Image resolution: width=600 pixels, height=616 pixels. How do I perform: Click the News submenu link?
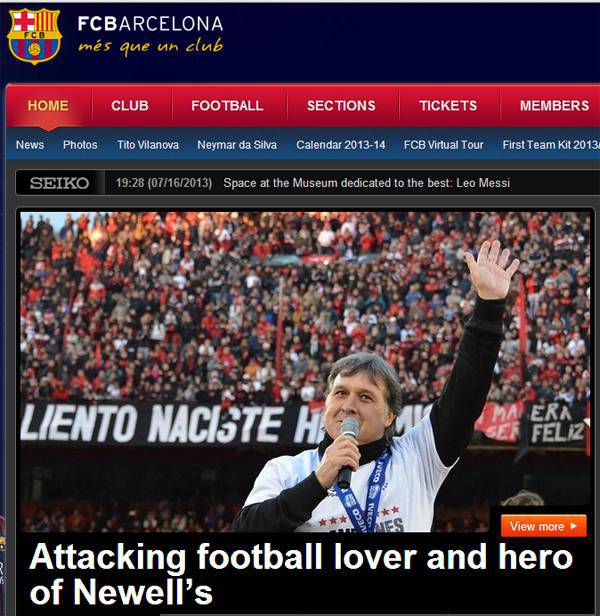tap(30, 145)
